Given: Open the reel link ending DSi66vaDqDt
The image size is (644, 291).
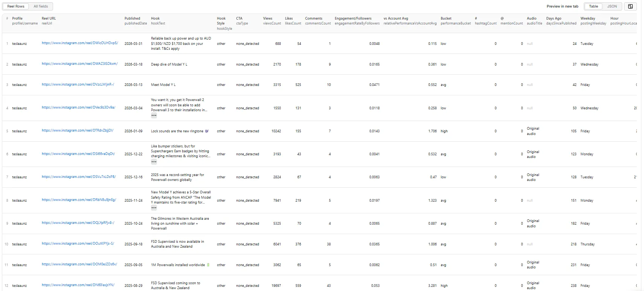Looking at the screenshot, I should pyautogui.click(x=78, y=154).
